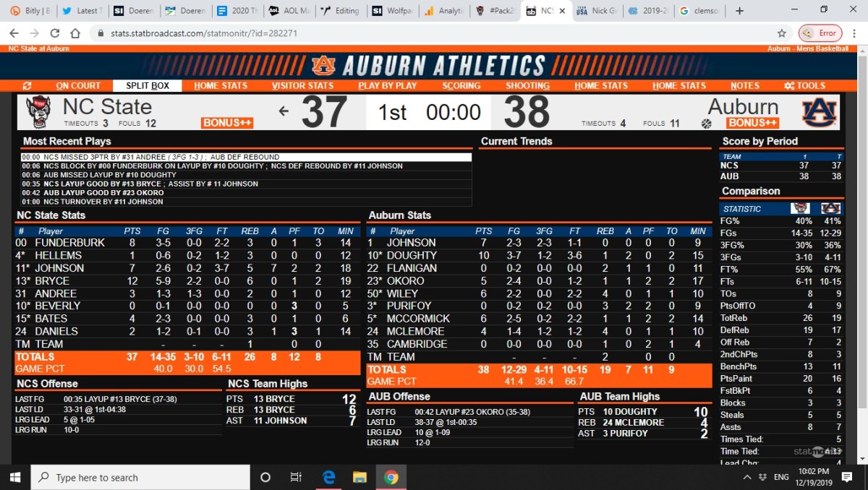868x490 pixels.
Task: Go to the VISITOR STATS view
Action: 302,85
